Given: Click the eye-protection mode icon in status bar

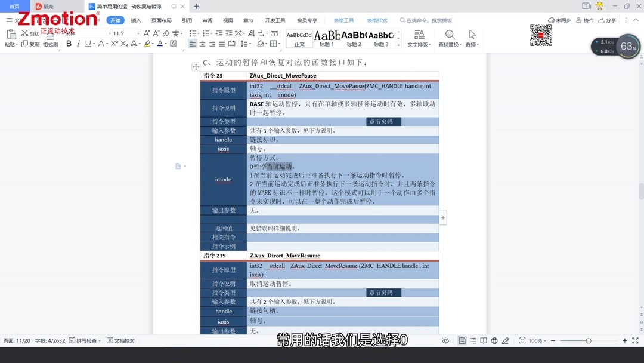Looking at the screenshot, I should tap(445, 340).
